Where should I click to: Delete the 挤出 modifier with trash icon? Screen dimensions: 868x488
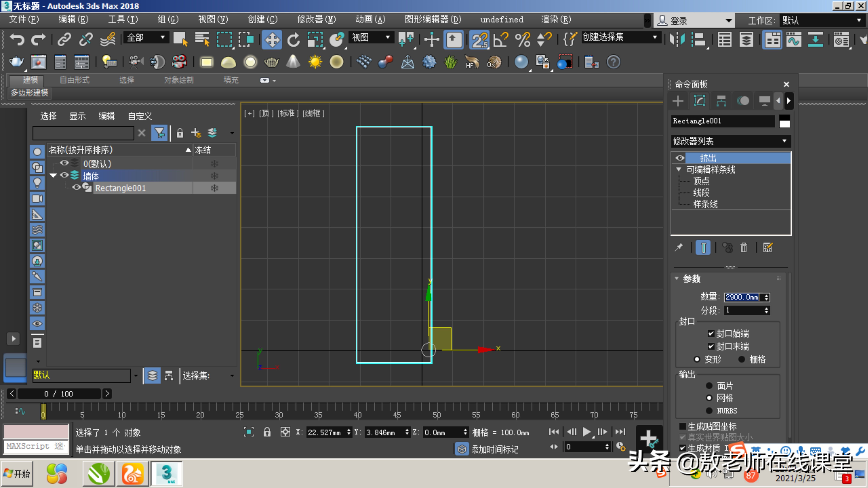point(744,248)
